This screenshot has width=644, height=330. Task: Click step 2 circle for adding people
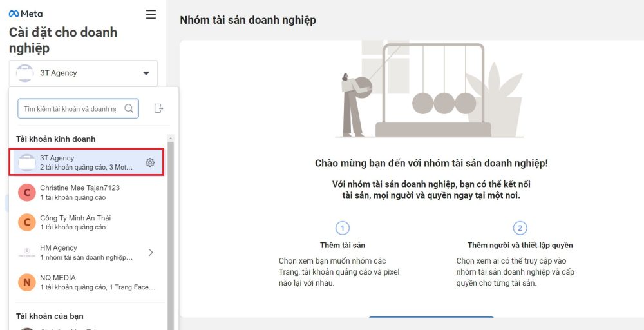[x=520, y=228]
